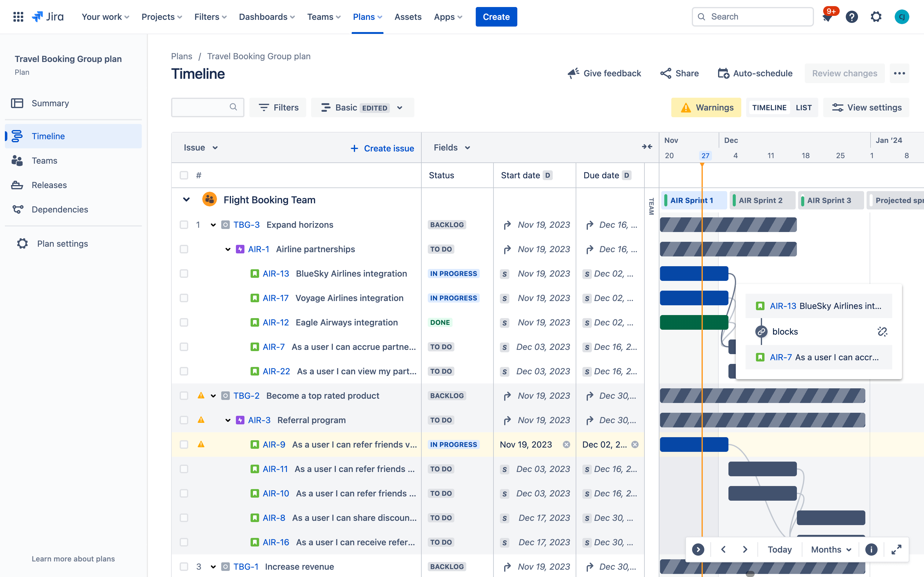Tick the select-all issues header checkbox
Screen dimensions: 924x577
click(x=184, y=175)
